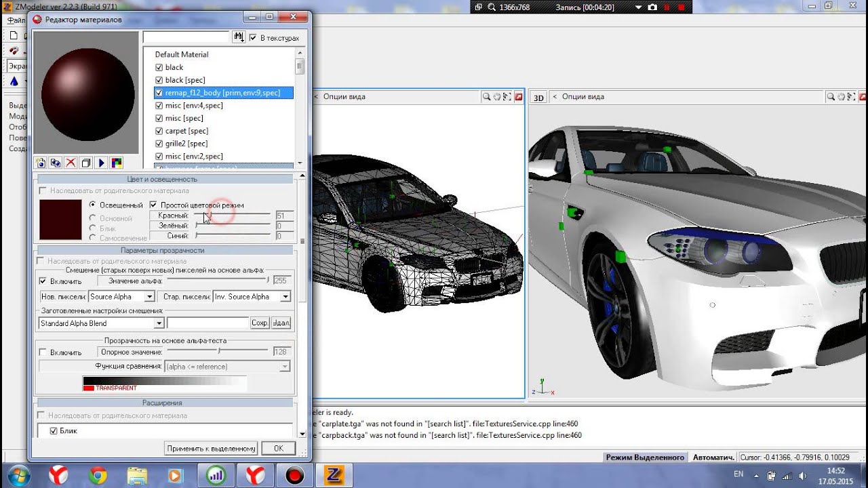Toggle 'Включить' checkbox beside 'Значение альфа'
Viewport: 868px width, 488px height.
tap(43, 281)
